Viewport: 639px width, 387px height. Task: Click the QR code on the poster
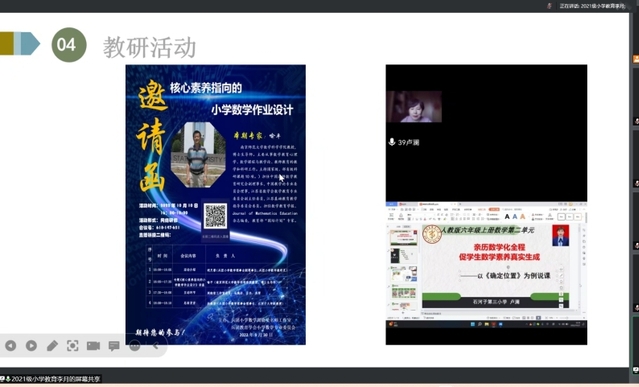coord(216,216)
